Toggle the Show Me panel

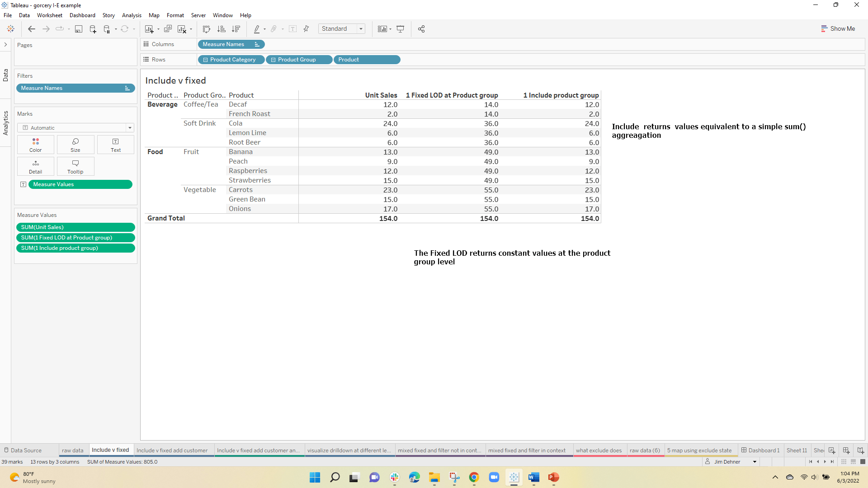(x=838, y=28)
